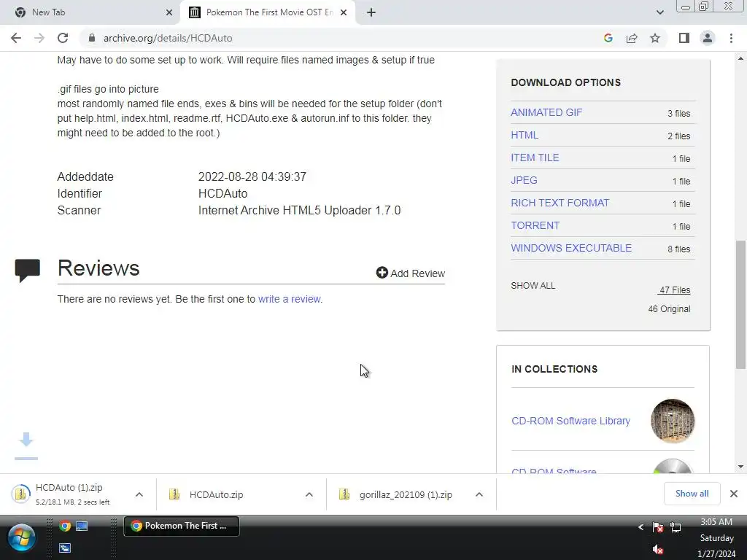The height and width of the screenshot is (560, 747).
Task: Click the scrollbar up arrow
Action: [740, 58]
